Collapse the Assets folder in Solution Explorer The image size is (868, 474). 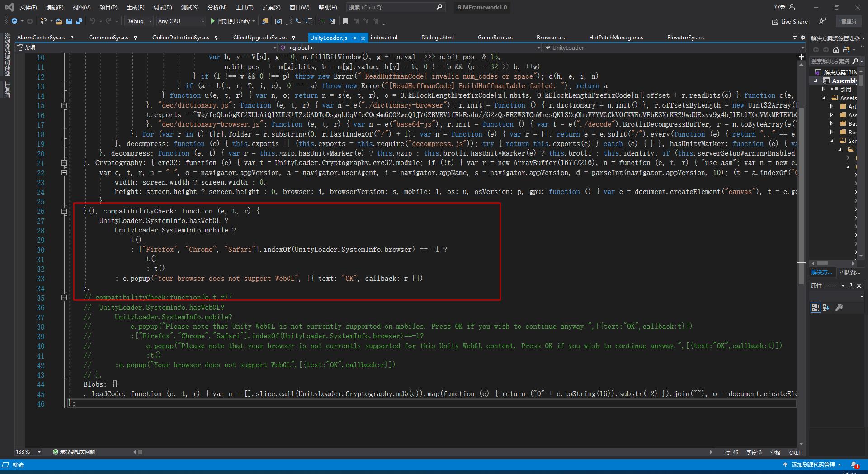click(824, 98)
